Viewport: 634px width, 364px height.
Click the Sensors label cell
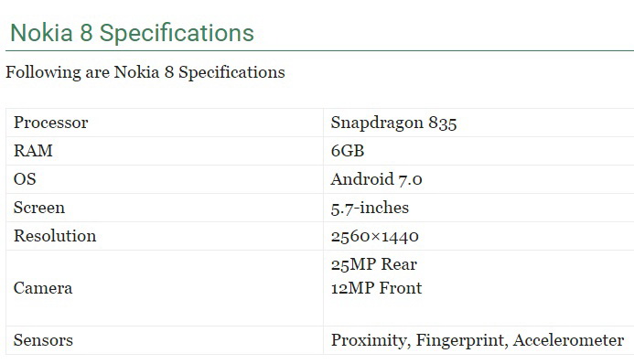pyautogui.click(x=165, y=340)
